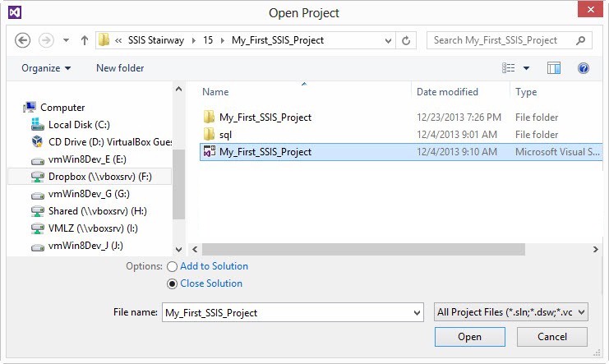Click the New folder button
This screenshot has width=609, height=364.
pos(120,68)
